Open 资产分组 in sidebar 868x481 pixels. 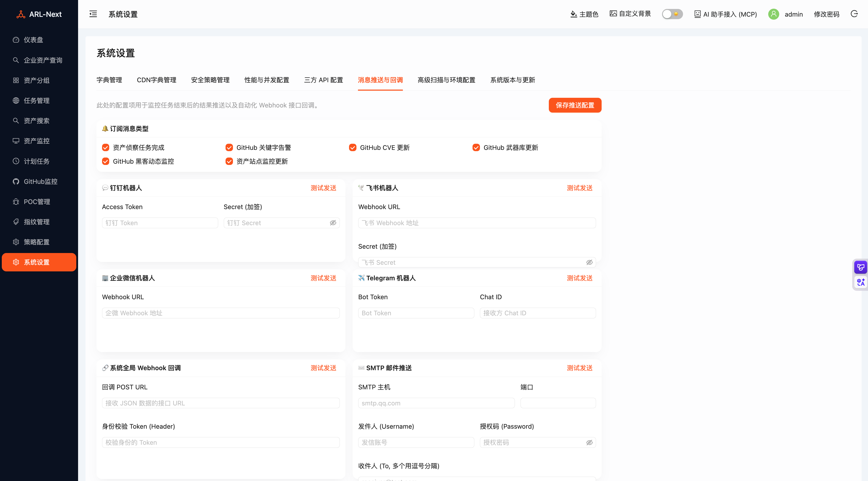[x=39, y=80]
